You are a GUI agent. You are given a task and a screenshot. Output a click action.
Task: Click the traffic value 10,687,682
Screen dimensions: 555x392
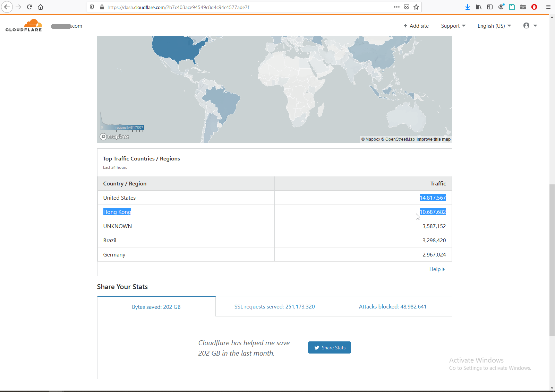tap(433, 212)
